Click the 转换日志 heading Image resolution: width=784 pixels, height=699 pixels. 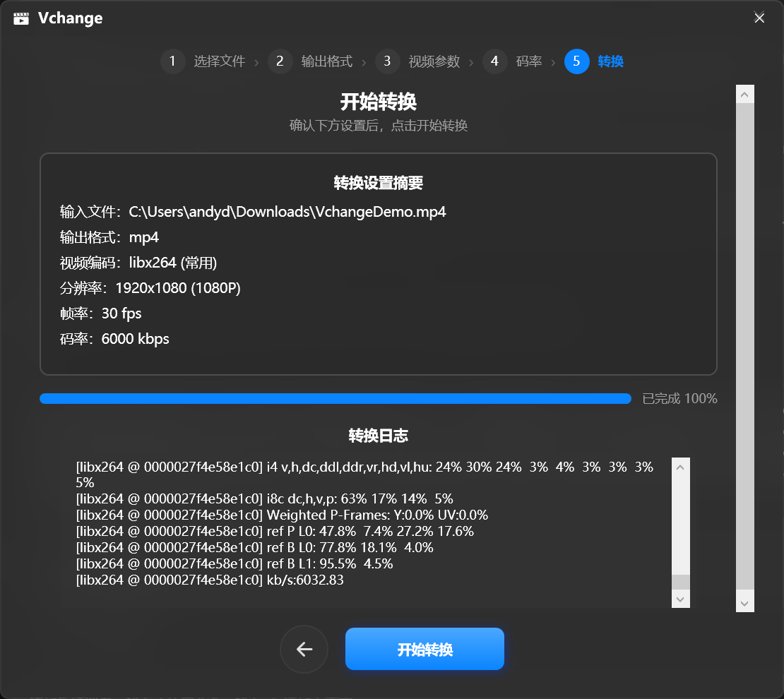(379, 436)
